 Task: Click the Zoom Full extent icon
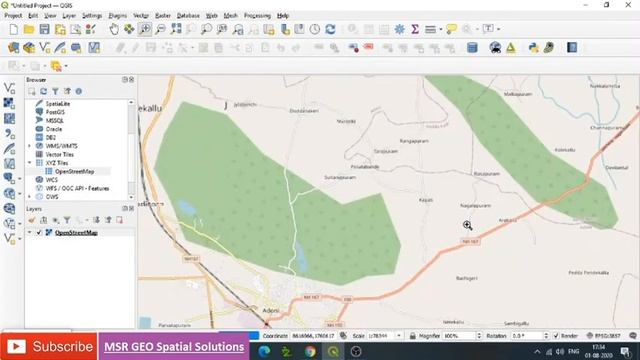point(176,29)
